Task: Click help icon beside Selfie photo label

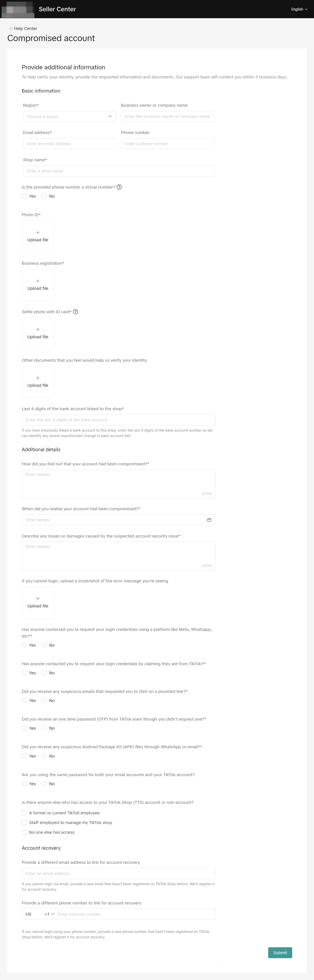Action: click(x=76, y=312)
